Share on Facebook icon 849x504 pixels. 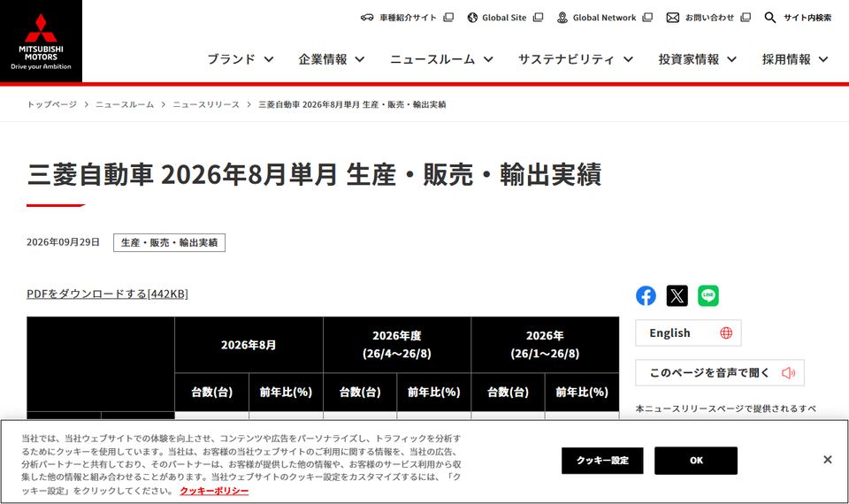tap(646, 295)
